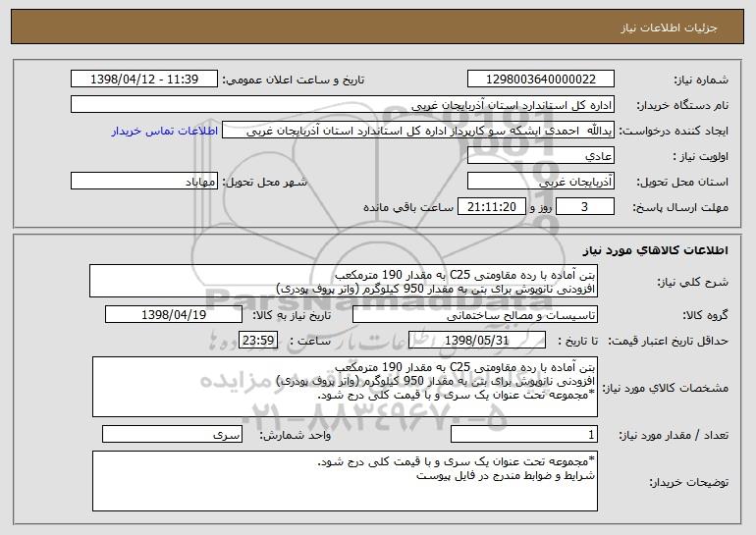The width and height of the screenshot is (756, 535).
Task: Click the remaining time field 21:11:20
Action: [491, 207]
